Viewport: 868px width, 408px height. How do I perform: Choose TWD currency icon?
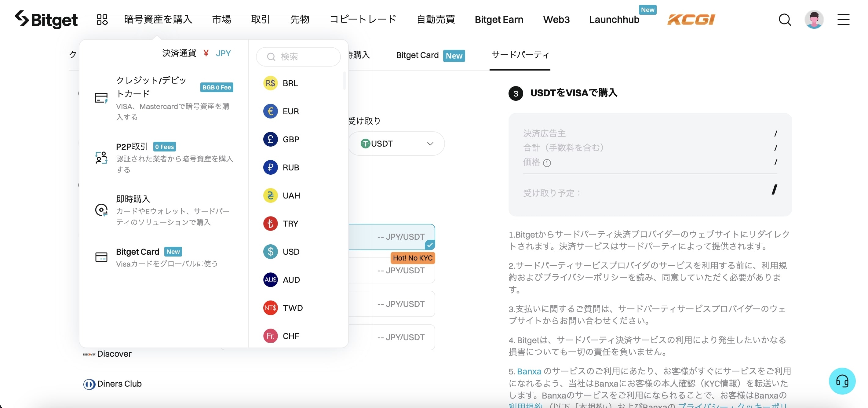(270, 308)
